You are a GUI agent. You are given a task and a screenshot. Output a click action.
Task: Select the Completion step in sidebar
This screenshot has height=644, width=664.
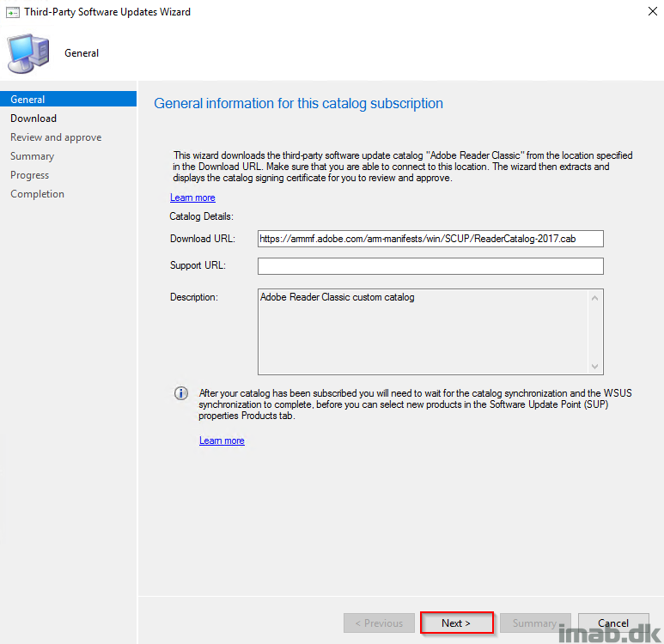37,194
